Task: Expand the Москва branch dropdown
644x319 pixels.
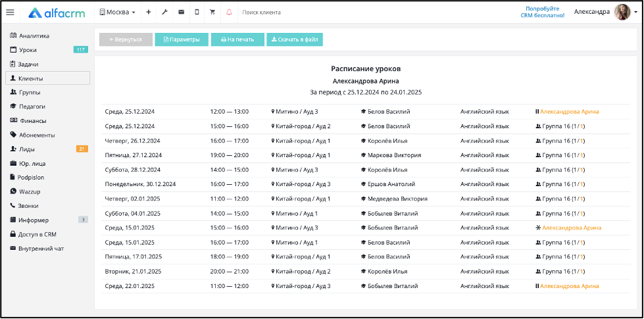Action: 118,12
